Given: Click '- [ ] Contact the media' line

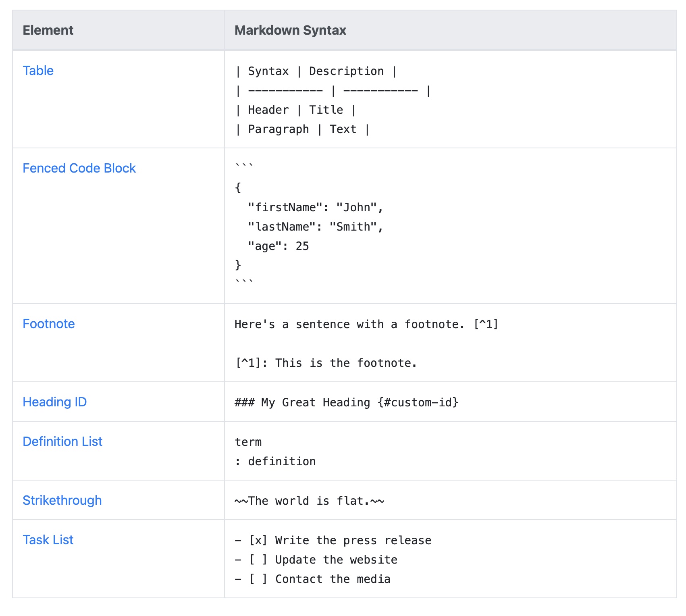Looking at the screenshot, I should pyautogui.click(x=312, y=579).
